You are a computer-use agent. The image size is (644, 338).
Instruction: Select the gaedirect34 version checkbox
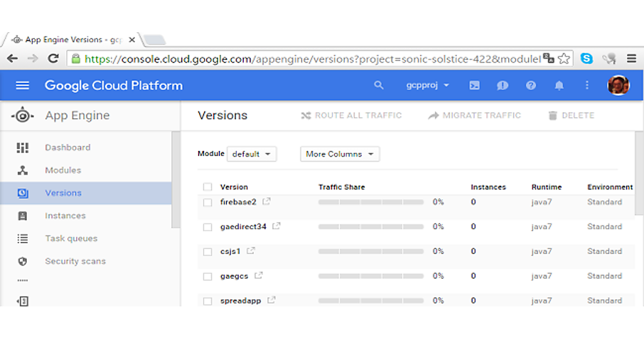click(208, 227)
